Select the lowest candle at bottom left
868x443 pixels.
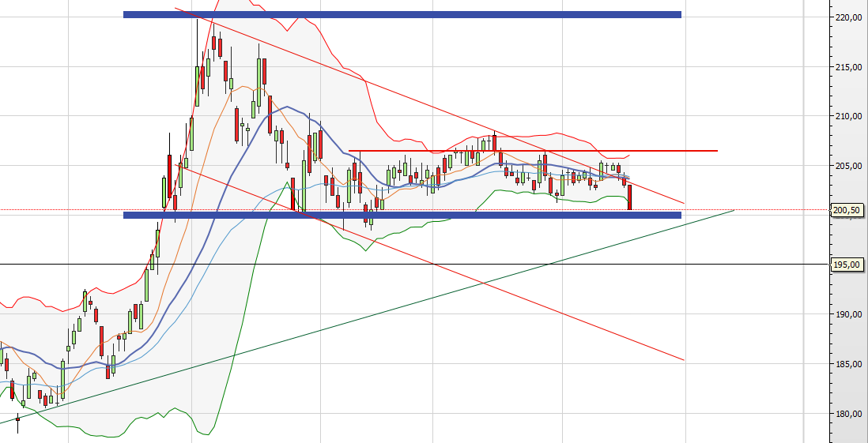[17, 420]
